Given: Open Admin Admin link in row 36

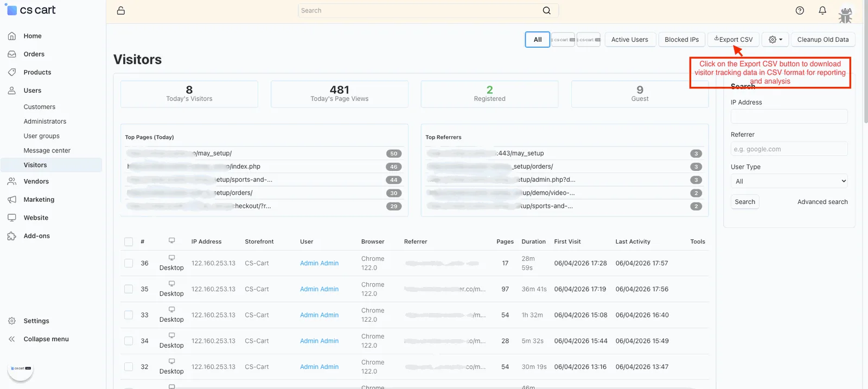Looking at the screenshot, I should pyautogui.click(x=319, y=263).
